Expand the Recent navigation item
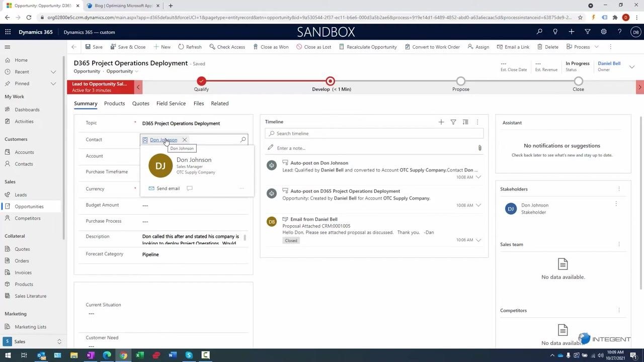This screenshot has width=644, height=362. click(x=53, y=72)
